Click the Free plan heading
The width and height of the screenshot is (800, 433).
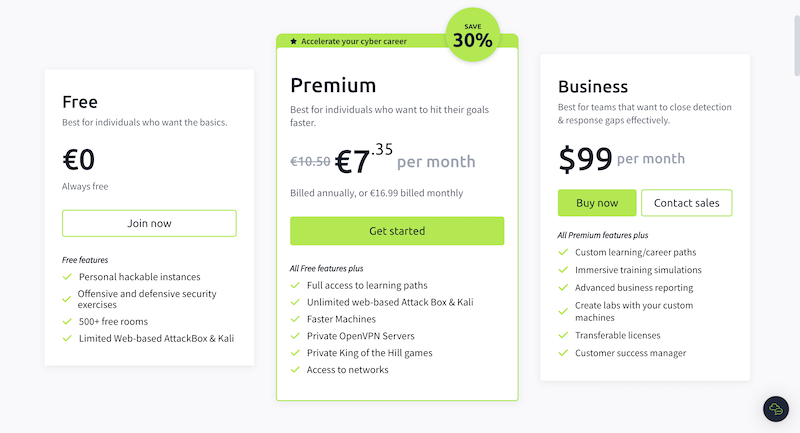point(80,101)
